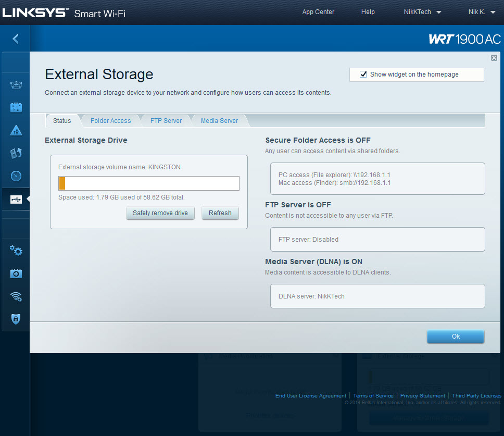Viewport: 504px width, 436px height.
Task: Click External storage volume name: KINGSTON
Action: click(x=119, y=167)
